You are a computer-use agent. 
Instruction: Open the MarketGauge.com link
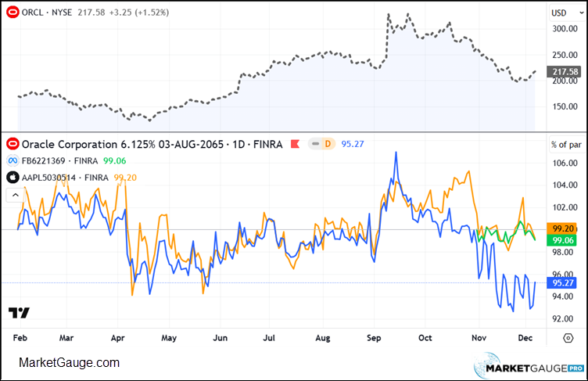coord(69,363)
